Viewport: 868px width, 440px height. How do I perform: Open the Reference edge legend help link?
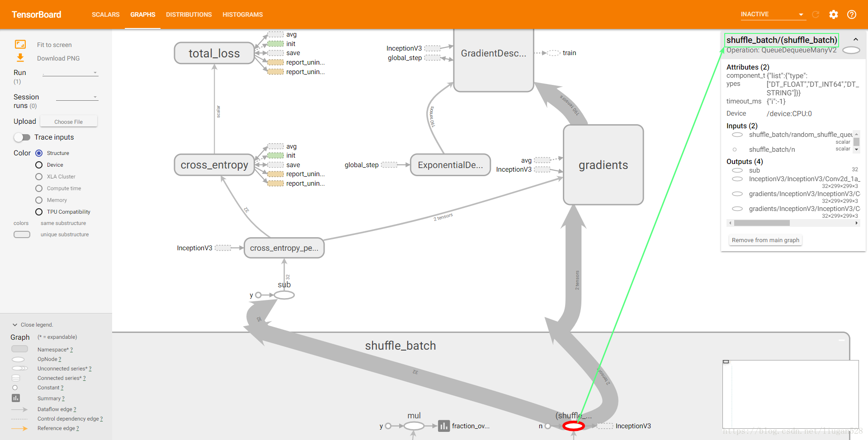pyautogui.click(x=77, y=428)
